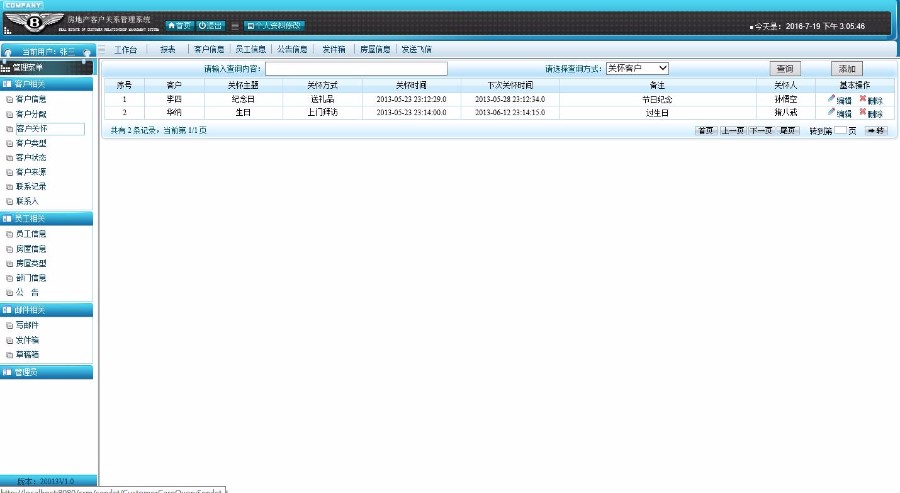
Task: Select 公告 in the sidebar
Action: [x=27, y=293]
